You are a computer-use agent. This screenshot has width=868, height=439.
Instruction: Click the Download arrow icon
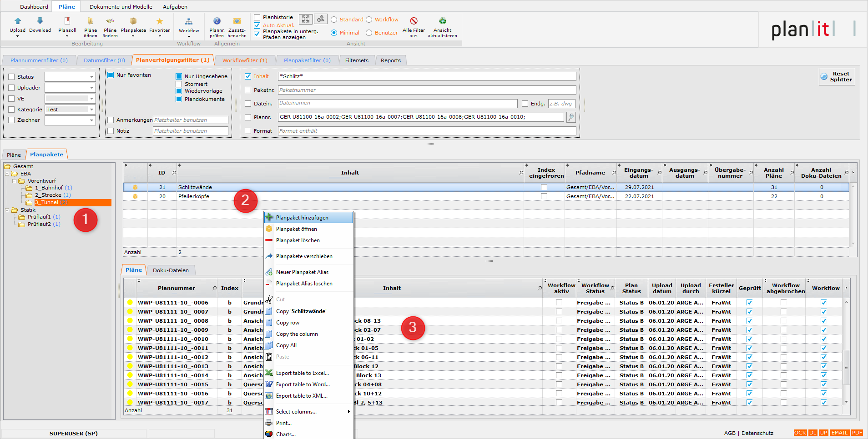pos(40,21)
